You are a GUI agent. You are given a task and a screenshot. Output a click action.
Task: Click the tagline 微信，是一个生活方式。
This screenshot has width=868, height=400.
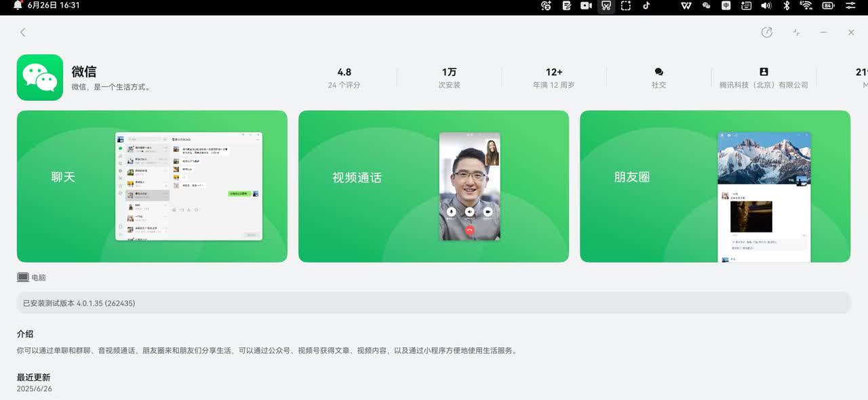[x=112, y=87]
